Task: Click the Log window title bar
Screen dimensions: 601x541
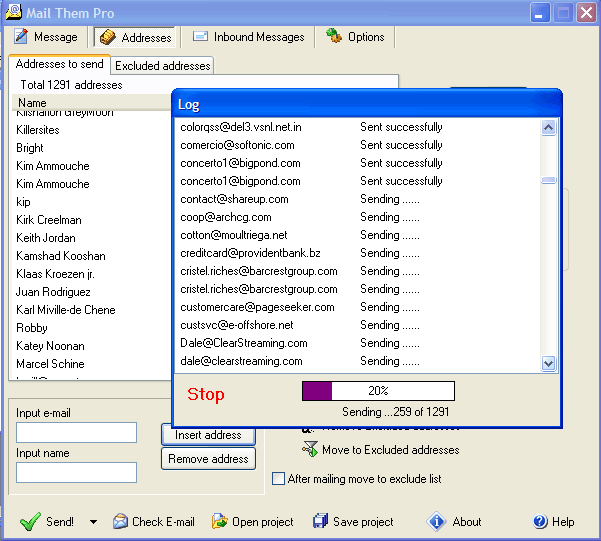Action: click(366, 104)
